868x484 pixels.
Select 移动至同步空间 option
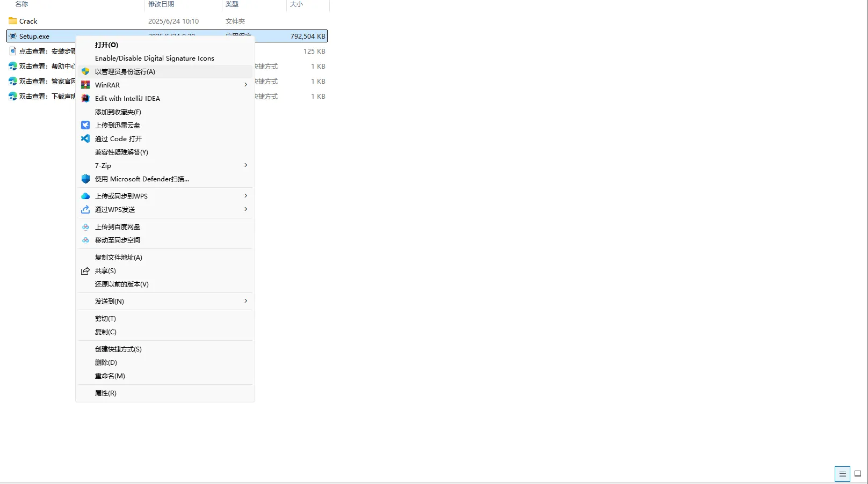[x=165, y=240]
